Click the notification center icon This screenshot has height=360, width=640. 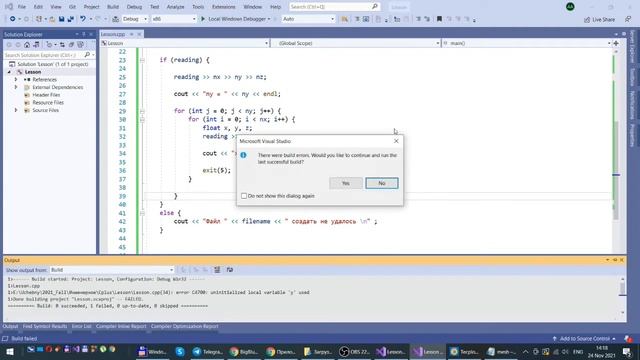[627, 351]
